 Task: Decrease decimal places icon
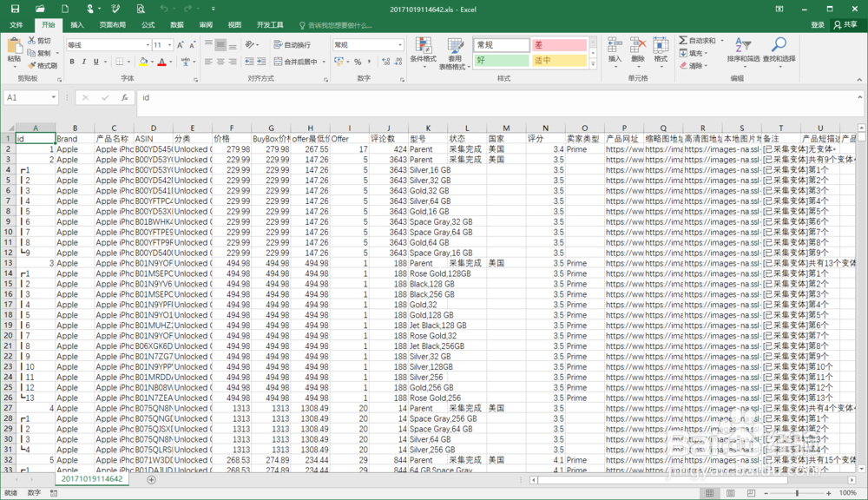(x=398, y=62)
